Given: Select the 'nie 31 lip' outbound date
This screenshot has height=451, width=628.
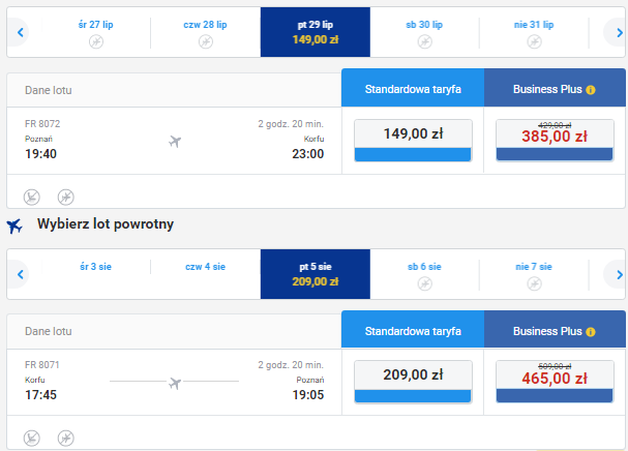Looking at the screenshot, I should click(534, 32).
